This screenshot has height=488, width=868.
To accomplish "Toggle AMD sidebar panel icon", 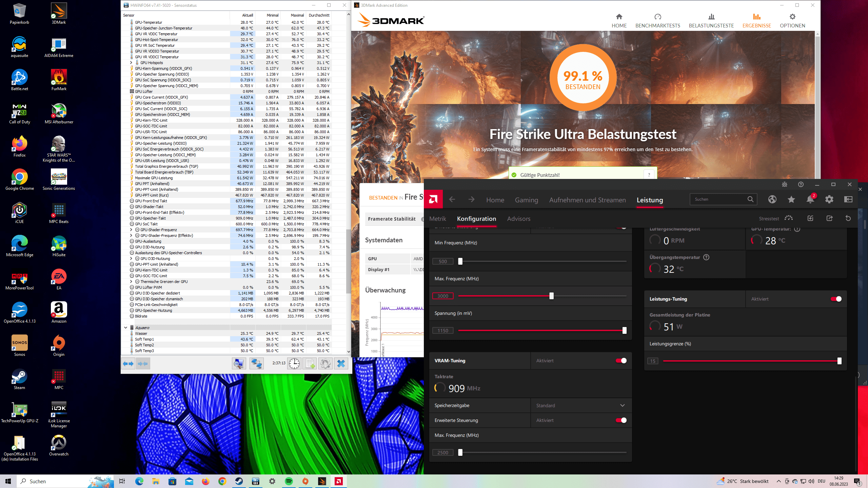I will tap(848, 199).
